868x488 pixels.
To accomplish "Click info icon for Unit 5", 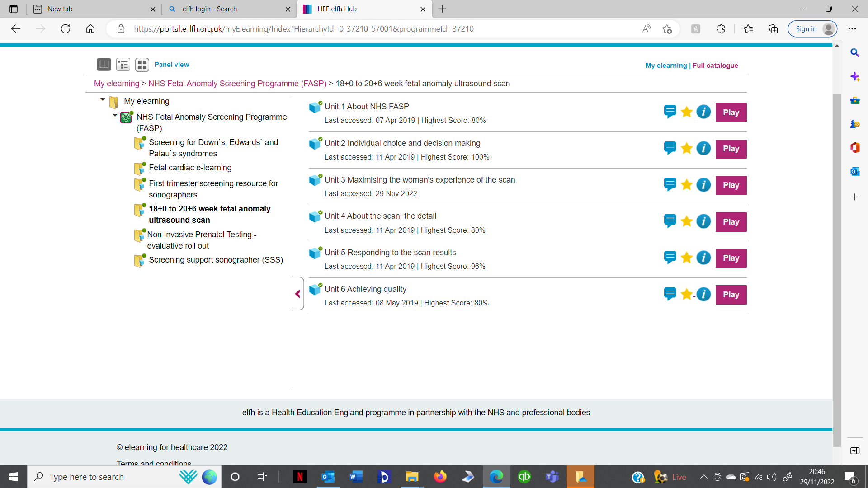I will point(703,258).
